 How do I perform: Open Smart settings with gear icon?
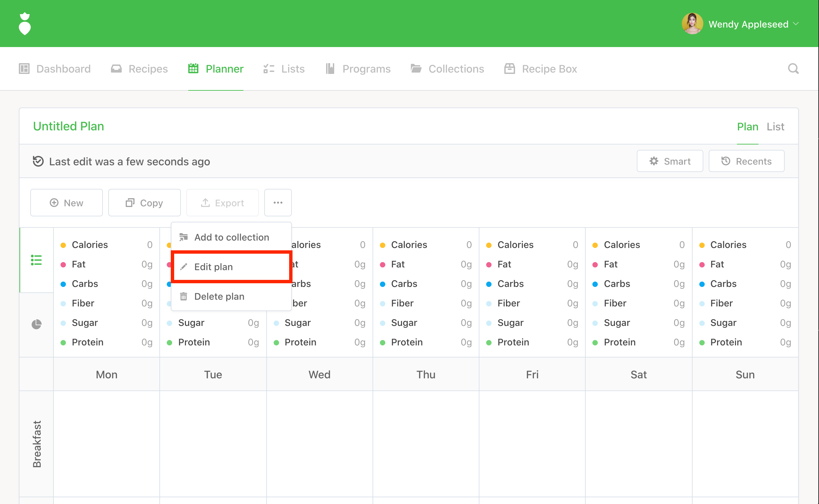(669, 161)
